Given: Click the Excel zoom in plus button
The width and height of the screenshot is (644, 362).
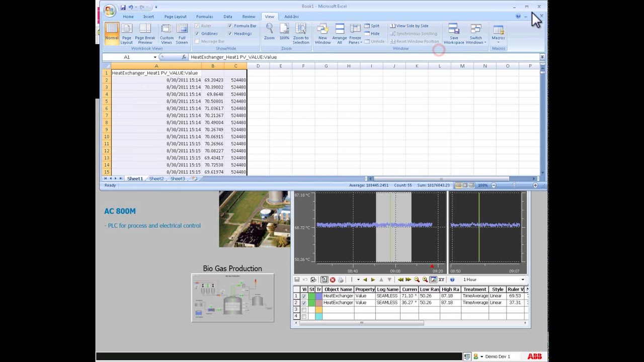Looking at the screenshot, I should [535, 186].
